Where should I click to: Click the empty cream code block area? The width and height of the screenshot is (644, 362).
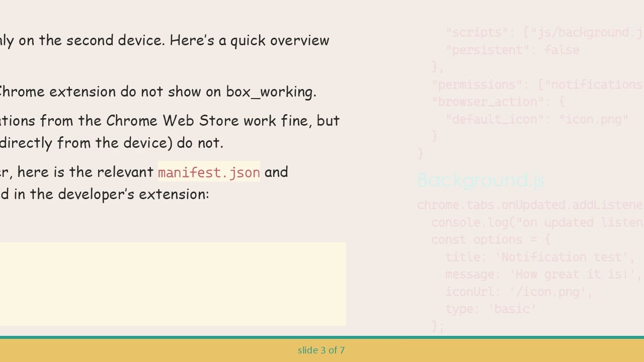(173, 284)
